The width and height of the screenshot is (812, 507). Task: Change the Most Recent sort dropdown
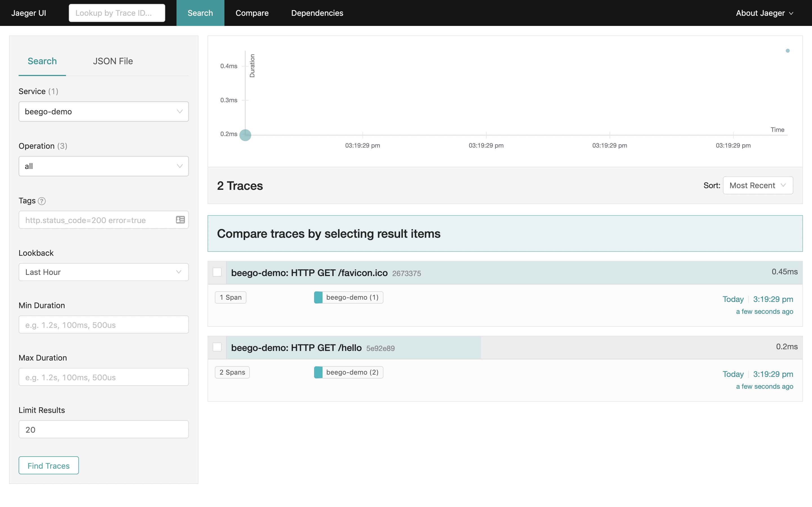pos(758,185)
